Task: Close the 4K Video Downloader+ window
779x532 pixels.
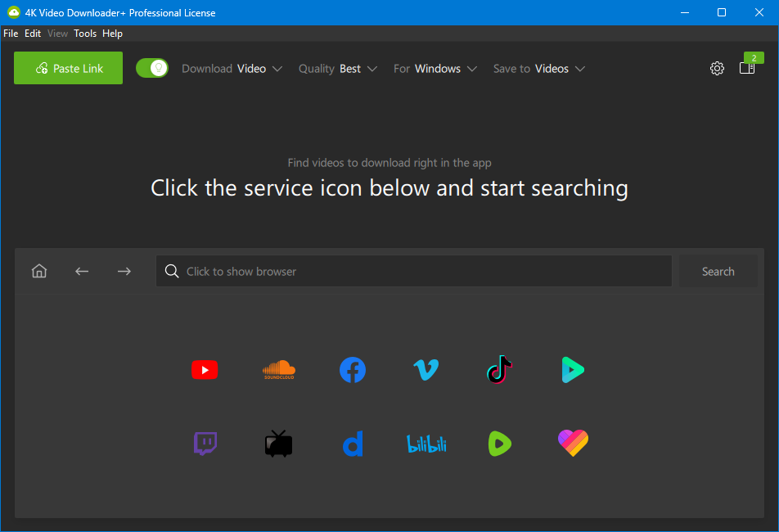Action: point(759,12)
